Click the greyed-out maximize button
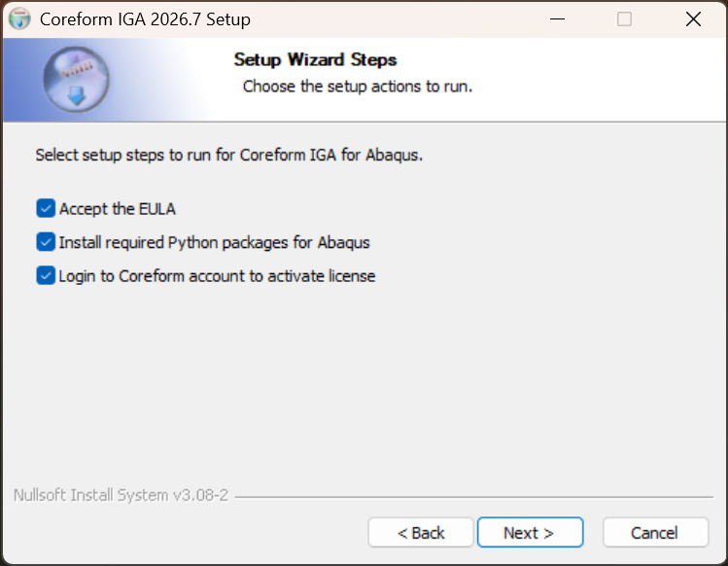Image resolution: width=728 pixels, height=566 pixels. 624,19
